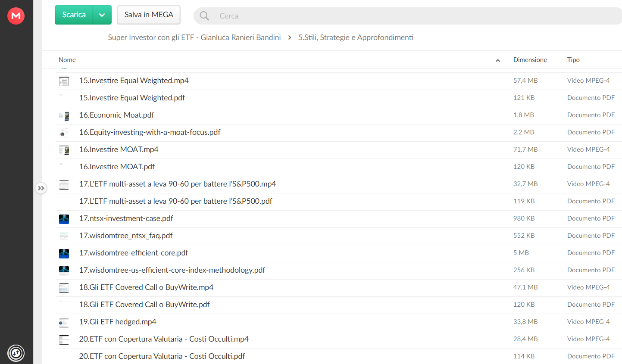The image size is (622, 364).
Task: Click the blue icon of 17.ntsx-investment-case.pdf
Action: [64, 219]
